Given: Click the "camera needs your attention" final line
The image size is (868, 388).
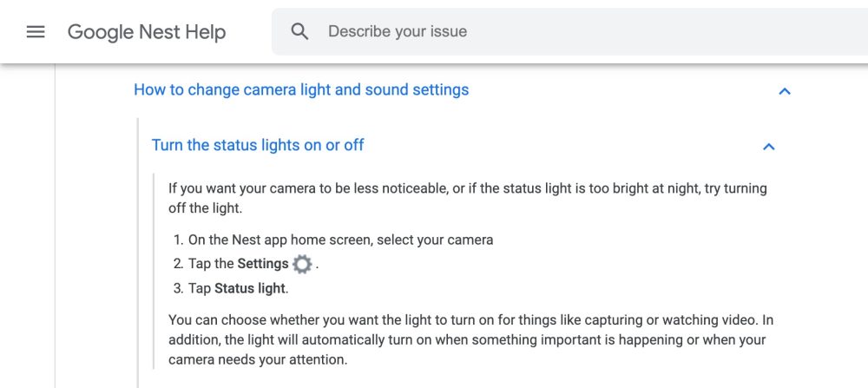Looking at the screenshot, I should tap(258, 359).
